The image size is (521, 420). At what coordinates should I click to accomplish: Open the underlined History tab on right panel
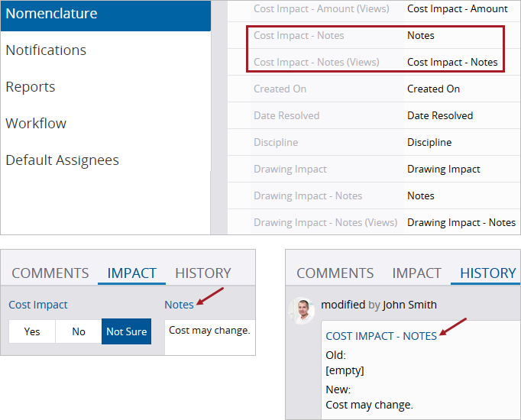[x=487, y=273]
